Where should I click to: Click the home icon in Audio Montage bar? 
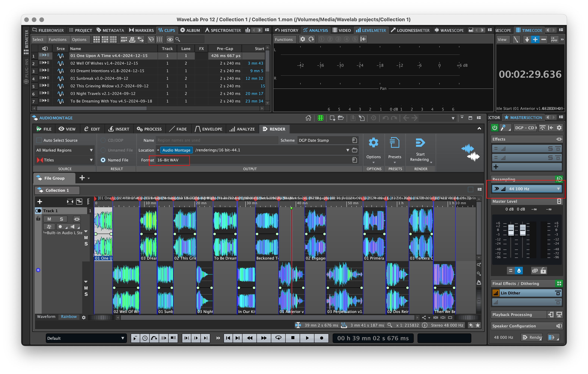click(308, 118)
